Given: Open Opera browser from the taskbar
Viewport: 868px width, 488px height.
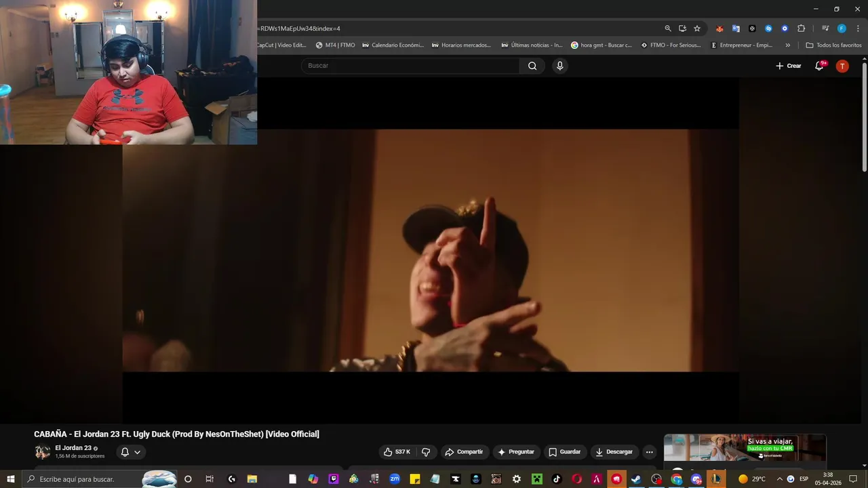Looking at the screenshot, I should point(577,479).
